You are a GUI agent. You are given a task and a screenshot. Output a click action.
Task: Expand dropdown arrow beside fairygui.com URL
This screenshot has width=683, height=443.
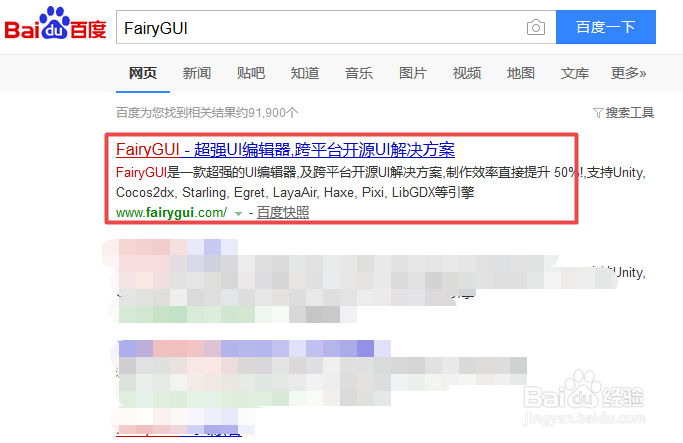tap(238, 213)
